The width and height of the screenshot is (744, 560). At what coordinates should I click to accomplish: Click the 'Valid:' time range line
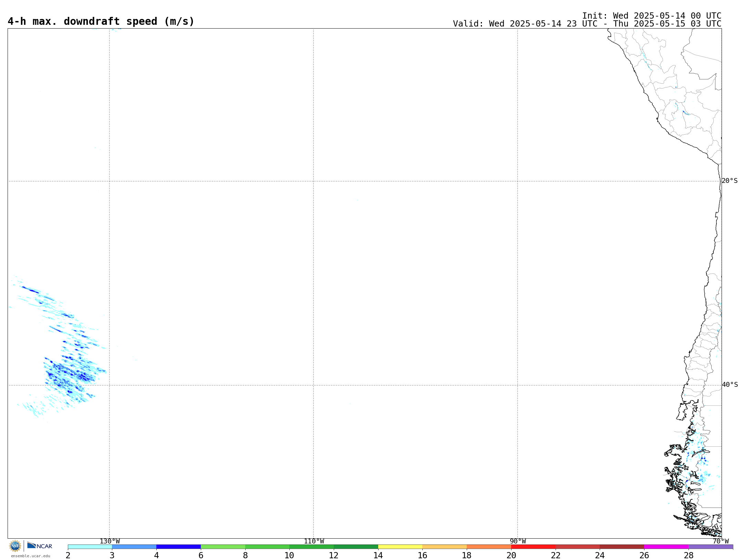[587, 24]
